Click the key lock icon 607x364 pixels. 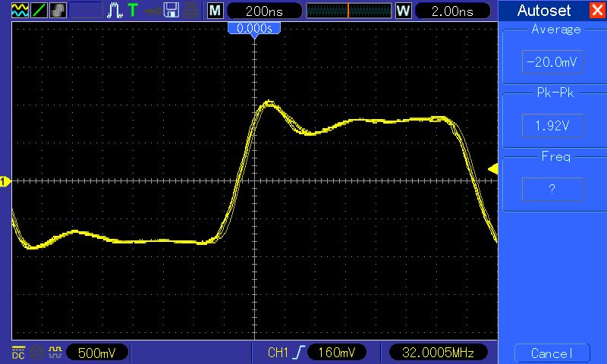[x=153, y=11]
